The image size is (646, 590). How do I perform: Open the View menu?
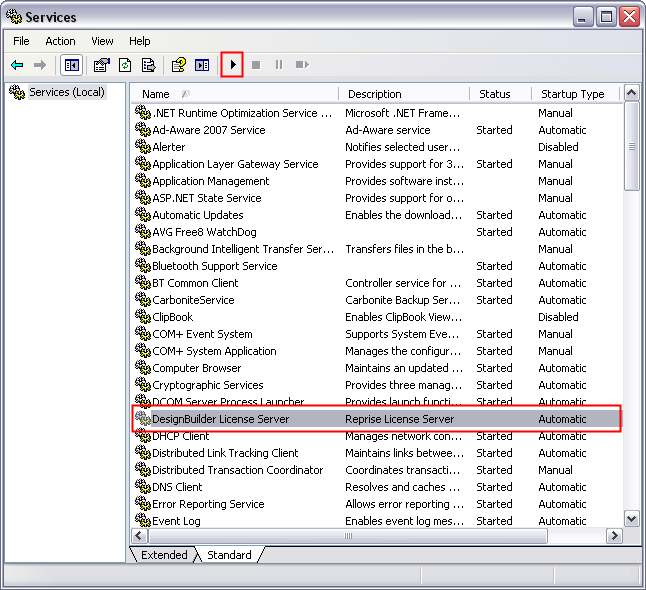point(102,41)
